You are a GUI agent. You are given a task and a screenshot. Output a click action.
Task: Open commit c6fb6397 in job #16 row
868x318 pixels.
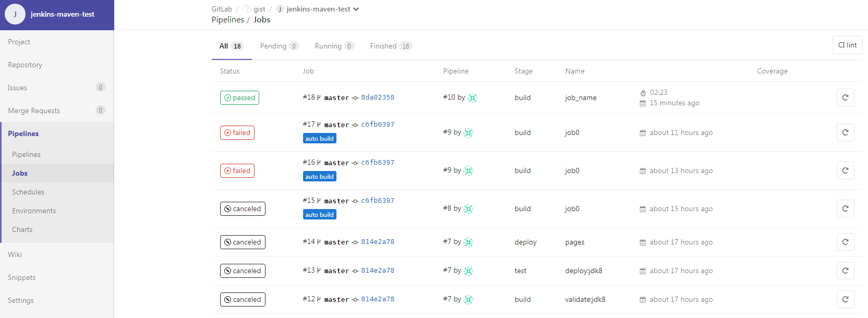[378, 163]
